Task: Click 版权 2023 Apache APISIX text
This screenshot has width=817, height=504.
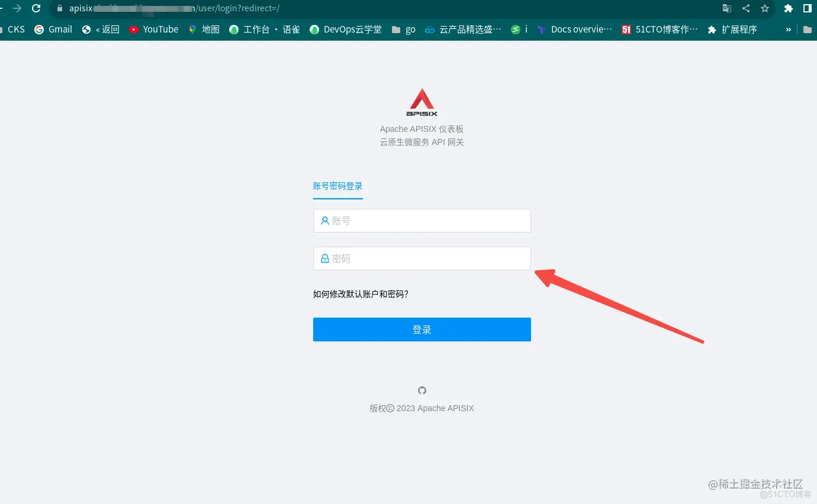Action: pyautogui.click(x=422, y=408)
